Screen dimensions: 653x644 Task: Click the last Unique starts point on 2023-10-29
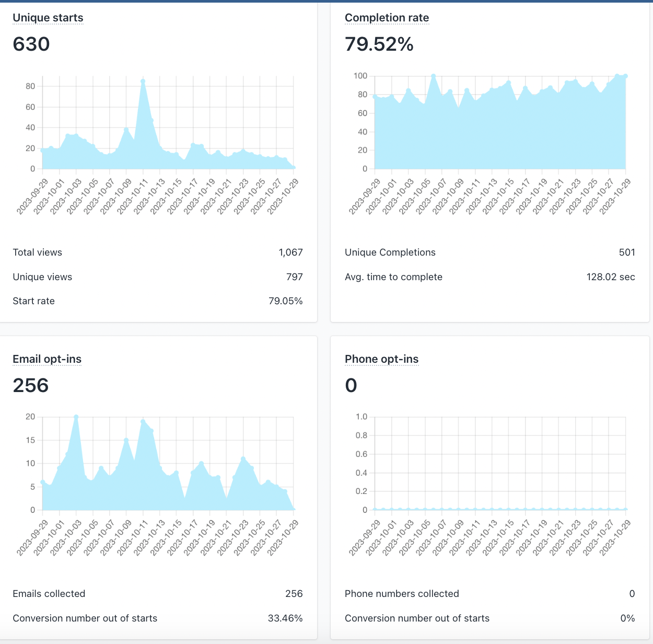[294, 168]
